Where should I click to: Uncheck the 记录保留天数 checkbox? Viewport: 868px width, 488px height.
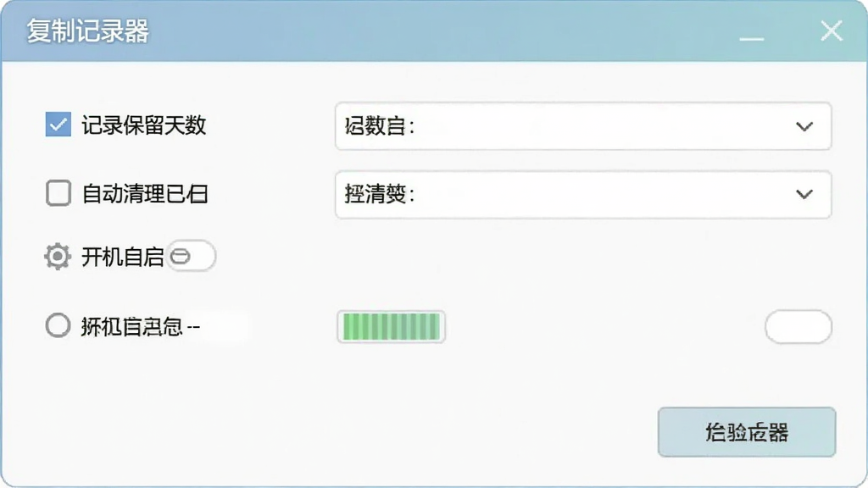point(58,125)
